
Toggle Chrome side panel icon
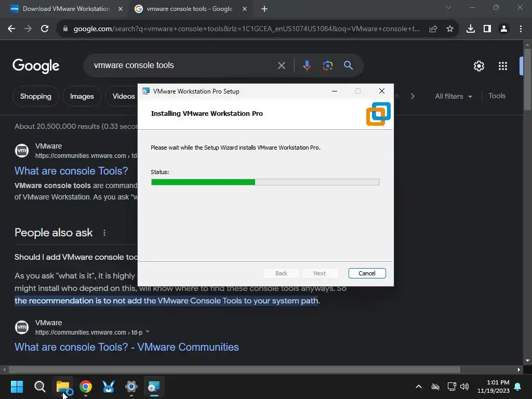pos(487,29)
